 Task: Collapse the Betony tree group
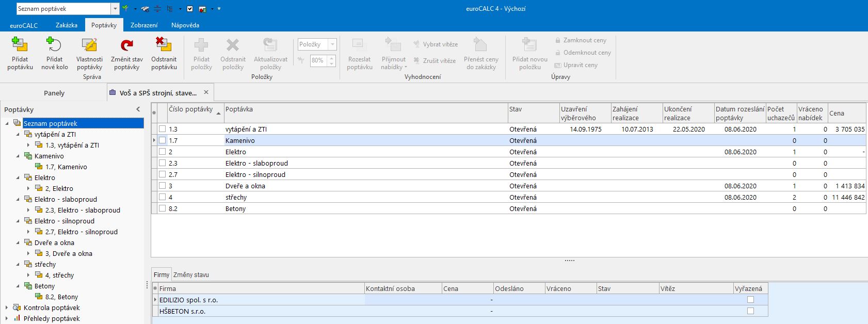[18, 286]
